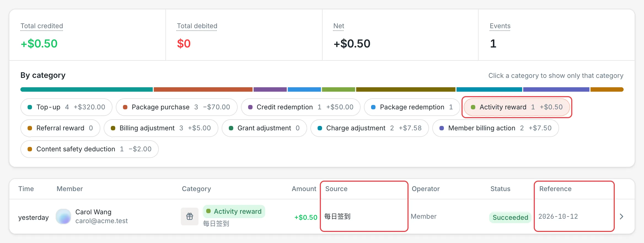
Task: Click the Member column header
Action: 70,189
